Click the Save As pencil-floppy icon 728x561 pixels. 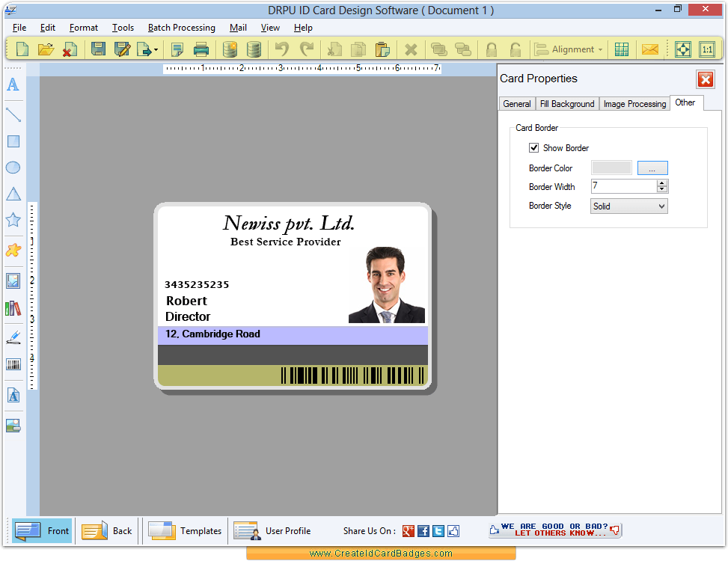(122, 49)
